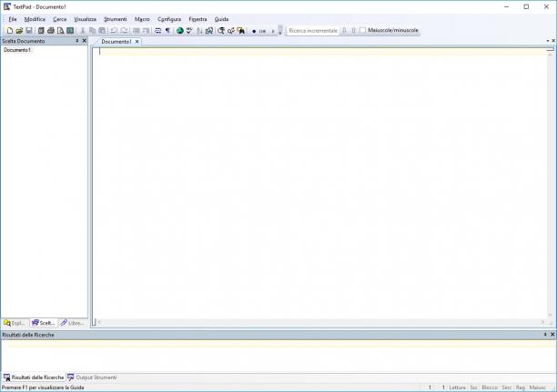Open the Configura menu
Viewport: 557px width, 392px height.
[169, 19]
